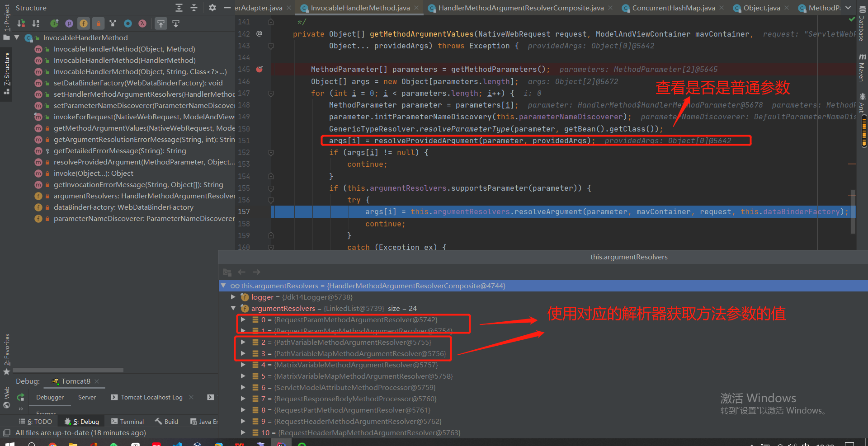Image resolution: width=868 pixels, height=446 pixels.
Task: Toggle Show Properties filter (purple p icon)
Action: pos(69,23)
